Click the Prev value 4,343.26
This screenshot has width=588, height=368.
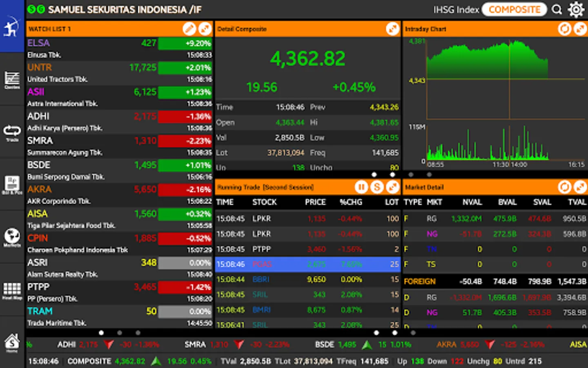coord(384,107)
